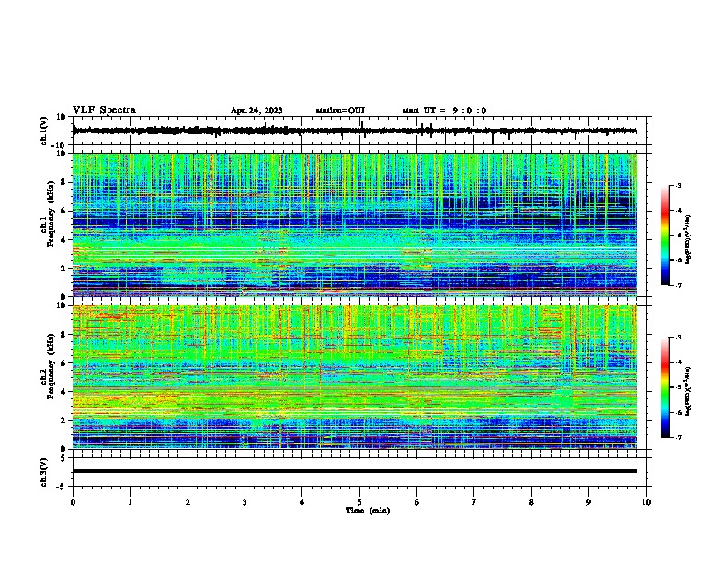Click the ch.1 frequency spectrogram panel
This screenshot has width=728, height=563.
click(x=354, y=224)
